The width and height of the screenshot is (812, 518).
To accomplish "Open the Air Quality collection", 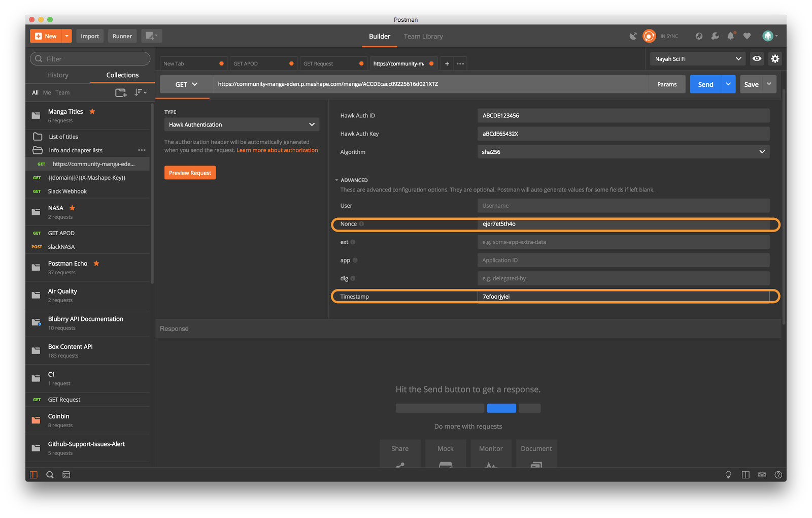I will pyautogui.click(x=88, y=296).
